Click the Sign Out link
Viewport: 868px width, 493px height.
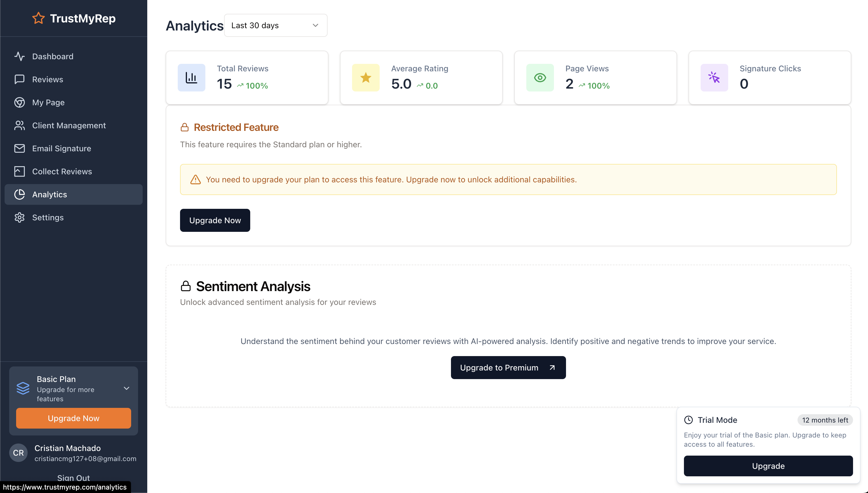coord(73,477)
